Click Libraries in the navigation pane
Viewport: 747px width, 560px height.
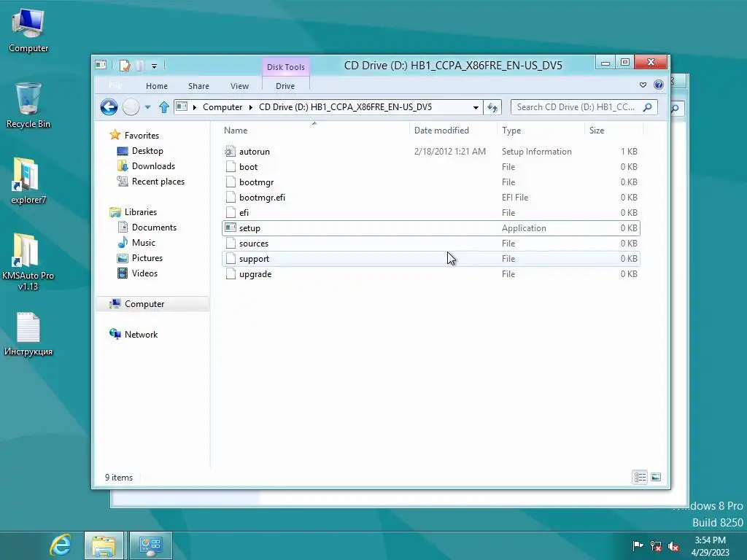click(x=141, y=212)
